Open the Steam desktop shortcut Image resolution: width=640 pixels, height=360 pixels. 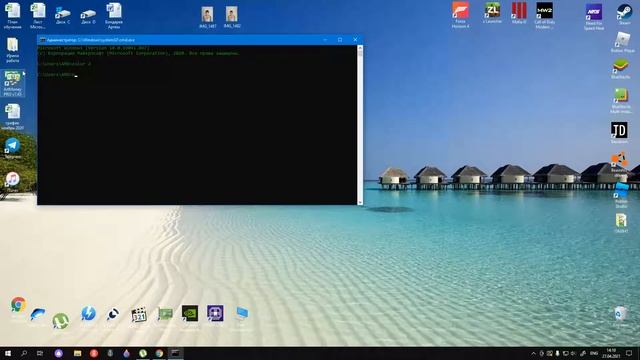(624, 14)
